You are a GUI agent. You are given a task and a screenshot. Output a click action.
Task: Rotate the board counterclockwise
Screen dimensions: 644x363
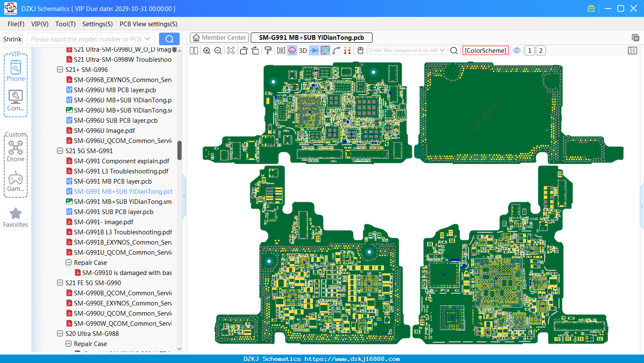tap(244, 51)
